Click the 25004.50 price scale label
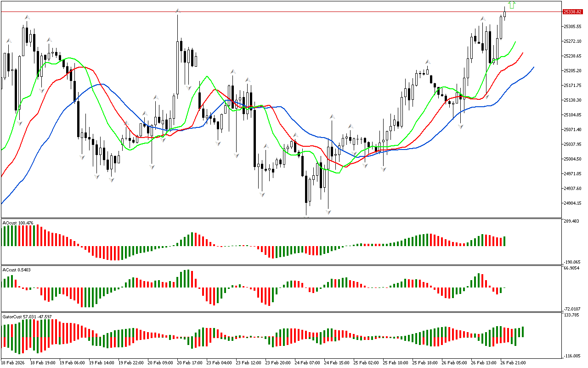588x368 pixels. point(572,159)
